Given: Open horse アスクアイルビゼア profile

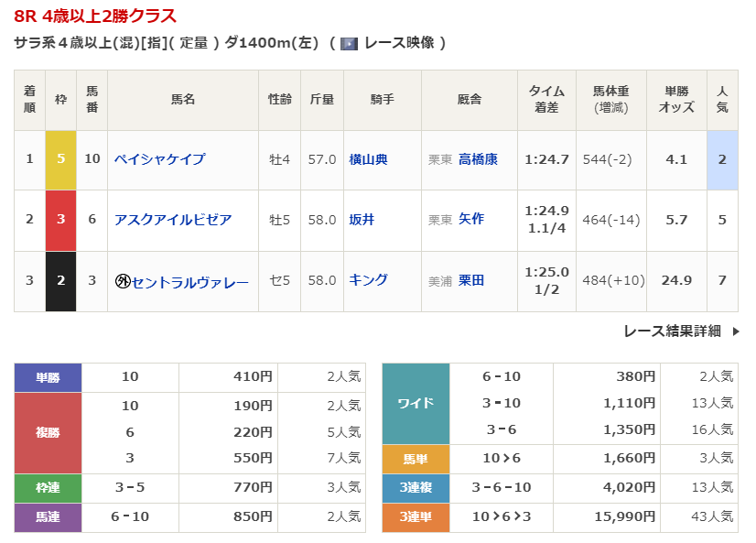Looking at the screenshot, I should [x=172, y=220].
